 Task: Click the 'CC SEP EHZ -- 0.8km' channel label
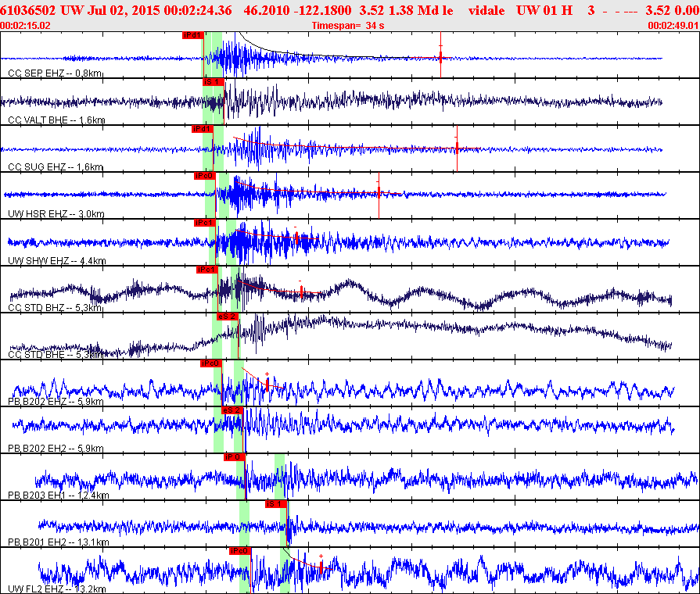tap(56, 73)
